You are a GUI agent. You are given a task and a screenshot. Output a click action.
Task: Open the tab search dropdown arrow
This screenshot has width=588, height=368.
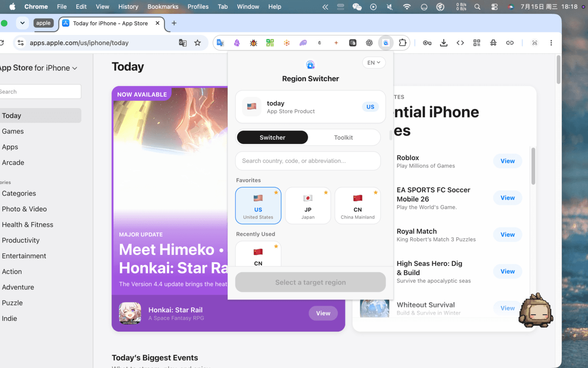click(x=22, y=23)
